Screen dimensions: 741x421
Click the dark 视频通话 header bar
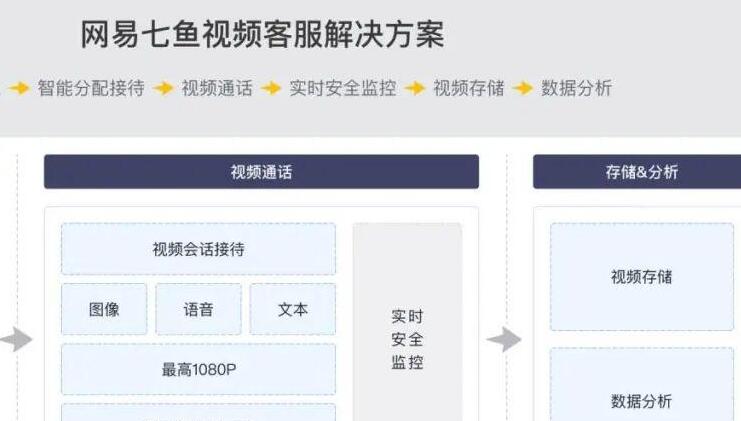click(x=261, y=172)
